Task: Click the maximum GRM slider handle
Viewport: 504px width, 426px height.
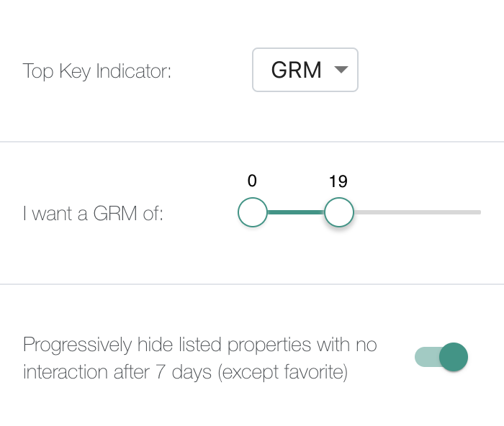Action: (x=338, y=212)
